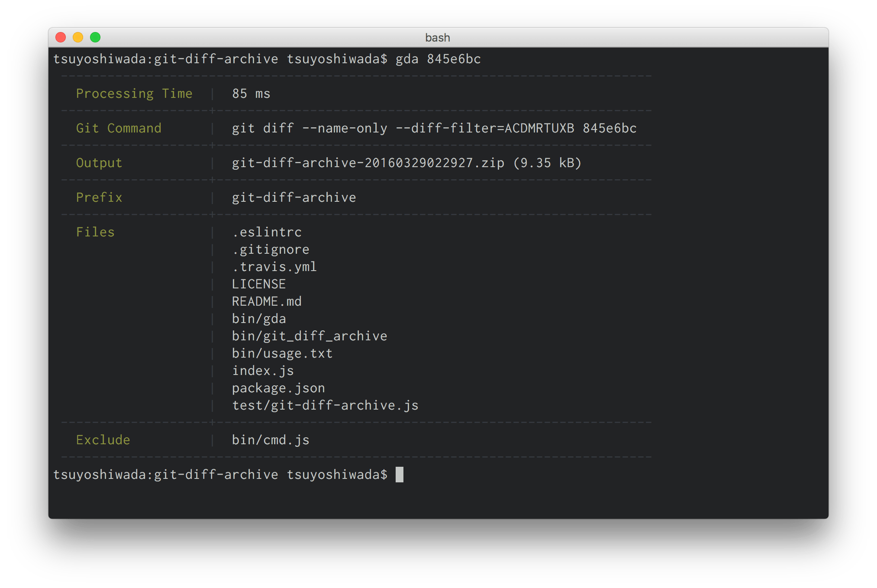Select the bash title in title bar

pos(437,38)
